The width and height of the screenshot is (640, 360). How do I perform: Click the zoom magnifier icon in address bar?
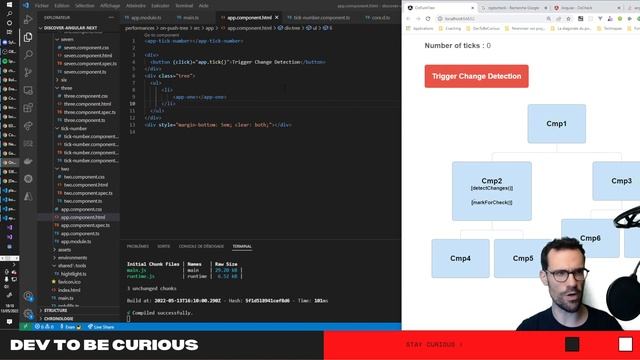click(x=549, y=18)
